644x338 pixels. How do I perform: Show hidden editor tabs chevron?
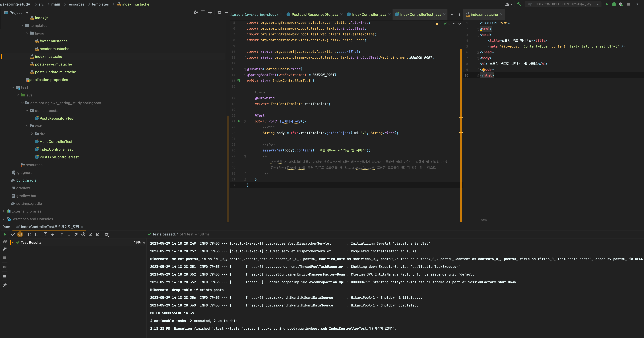[x=452, y=15]
